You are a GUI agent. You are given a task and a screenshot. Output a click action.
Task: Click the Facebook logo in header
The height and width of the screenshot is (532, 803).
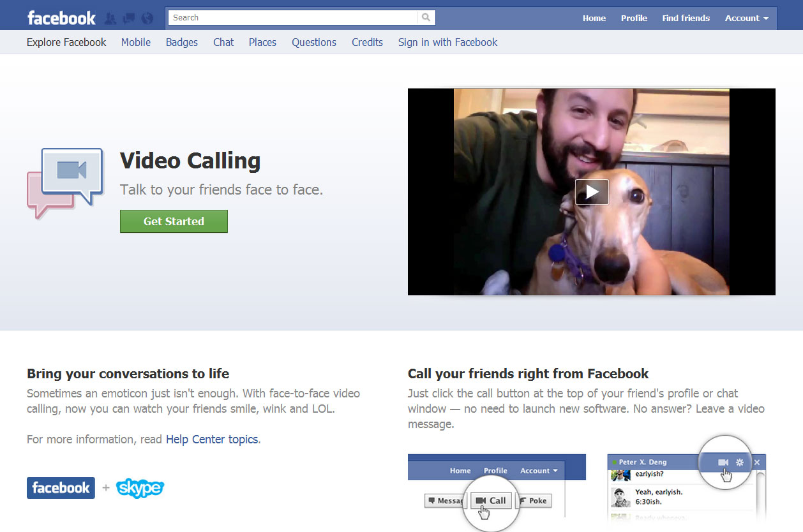point(61,18)
